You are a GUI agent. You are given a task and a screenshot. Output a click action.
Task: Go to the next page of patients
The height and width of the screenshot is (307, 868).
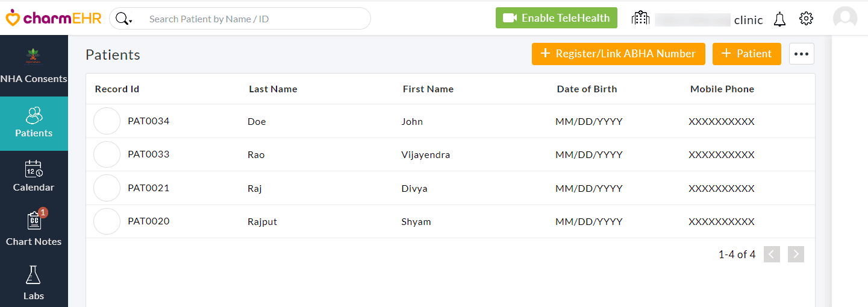tap(796, 255)
